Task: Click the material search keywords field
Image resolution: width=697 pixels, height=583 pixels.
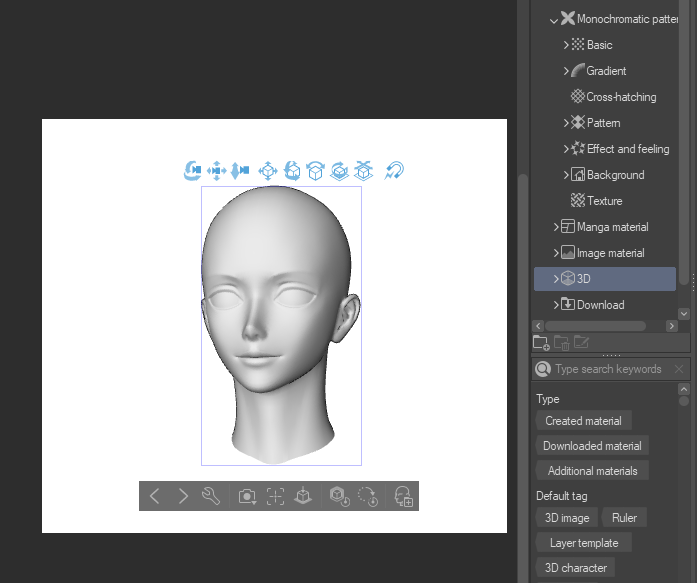Action: 608,369
